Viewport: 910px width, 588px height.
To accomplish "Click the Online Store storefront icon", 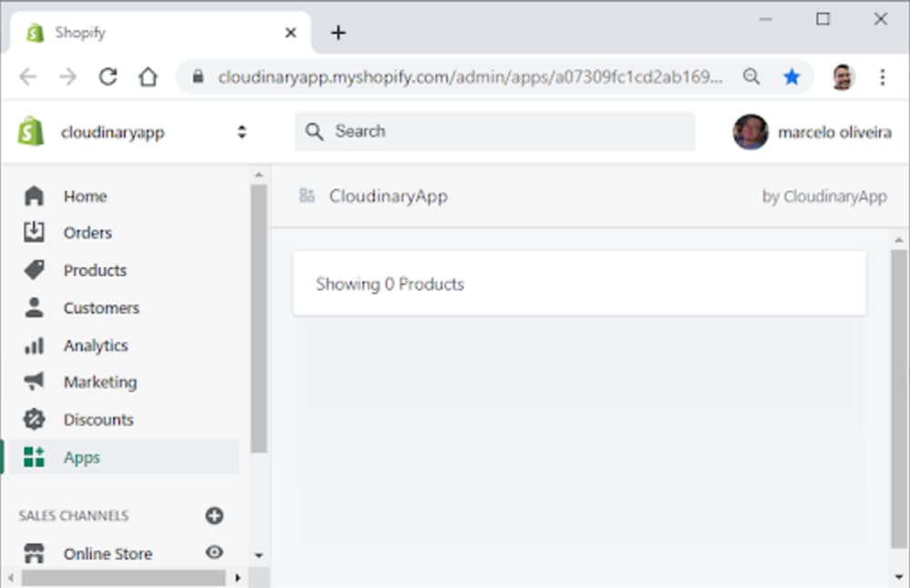I will (x=34, y=553).
